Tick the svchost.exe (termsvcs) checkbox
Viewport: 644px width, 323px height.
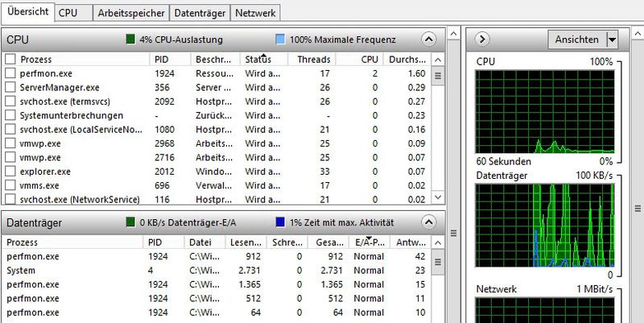pos(10,101)
